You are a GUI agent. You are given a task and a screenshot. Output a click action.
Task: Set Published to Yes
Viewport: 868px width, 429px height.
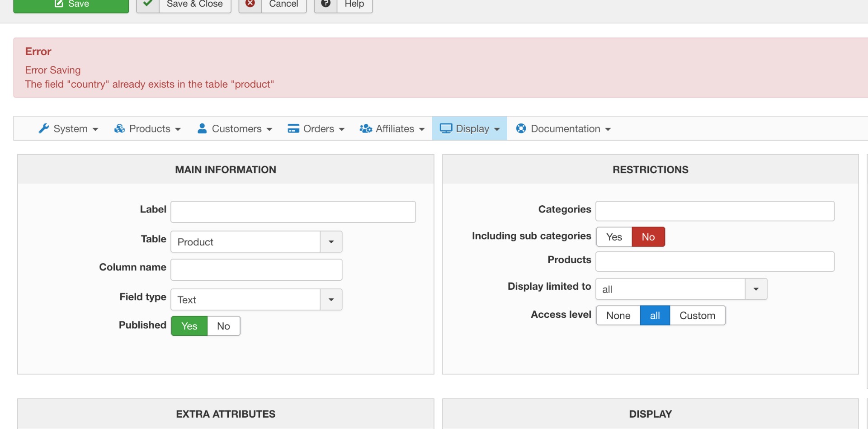point(189,326)
